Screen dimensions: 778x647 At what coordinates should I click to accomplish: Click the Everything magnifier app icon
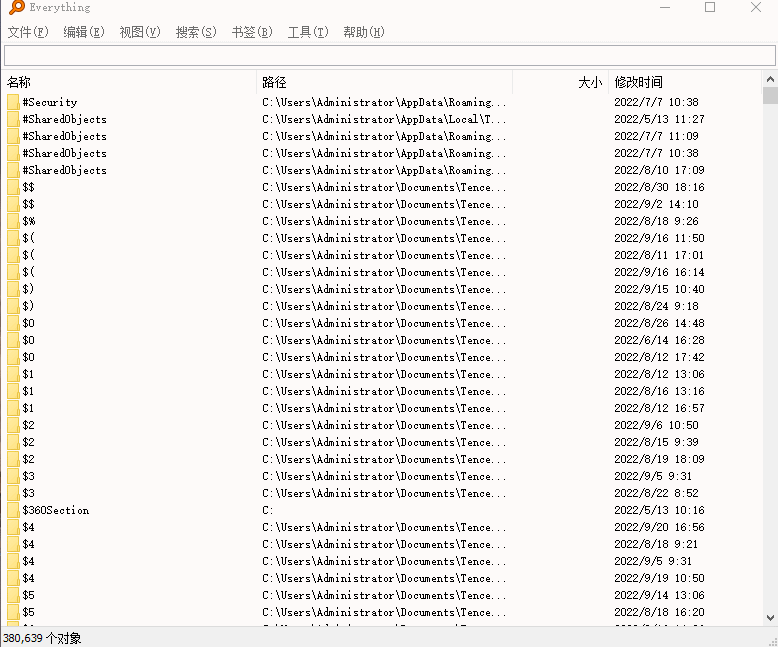16,7
